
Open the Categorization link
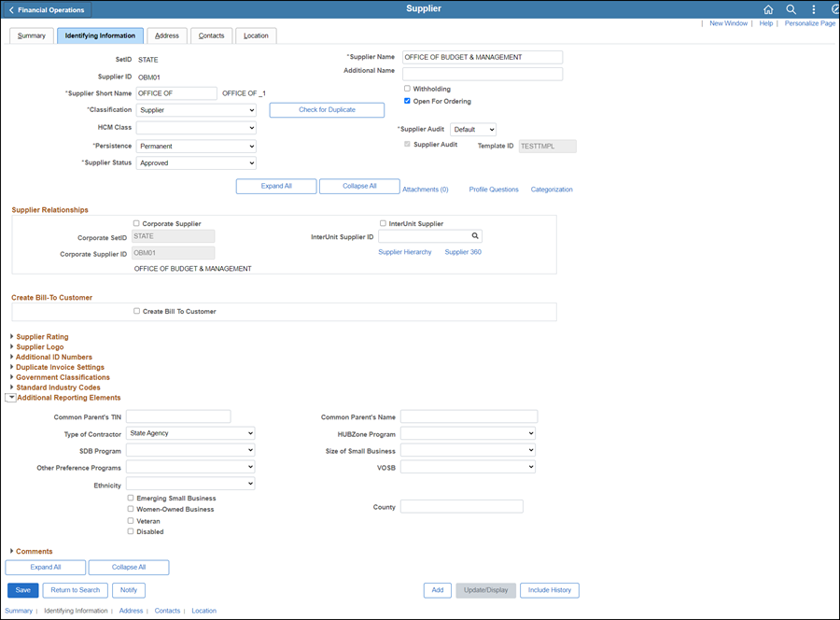(x=552, y=190)
